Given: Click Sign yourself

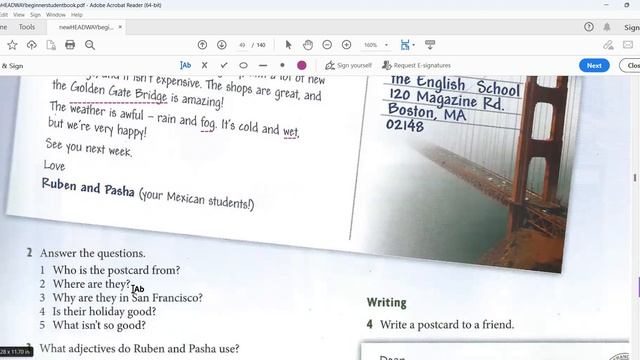Looking at the screenshot, I should point(348,65).
